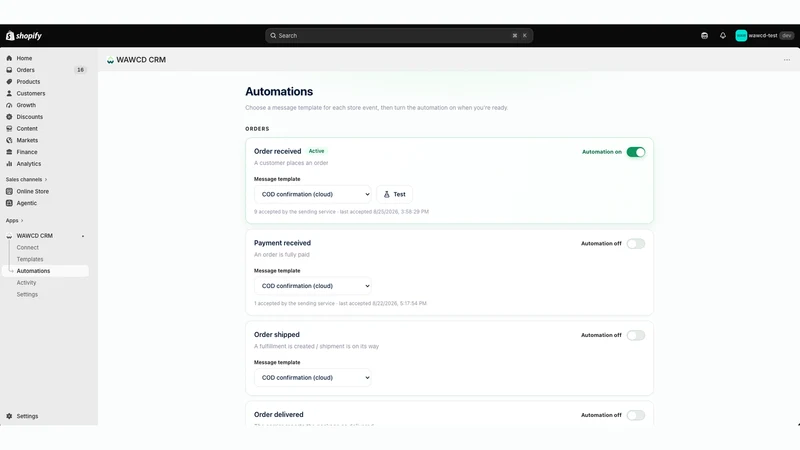Click the pin icon beside WAWCD CRM

(83, 236)
